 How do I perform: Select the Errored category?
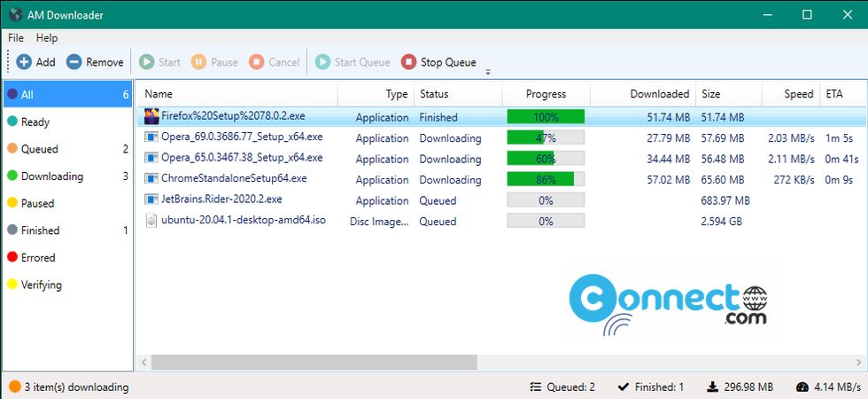[67, 257]
